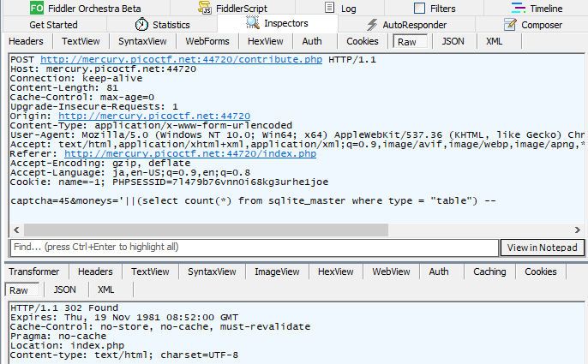Click the captcha=45&moneys SQL injection body line
The width and height of the screenshot is (588, 364).
point(253,201)
